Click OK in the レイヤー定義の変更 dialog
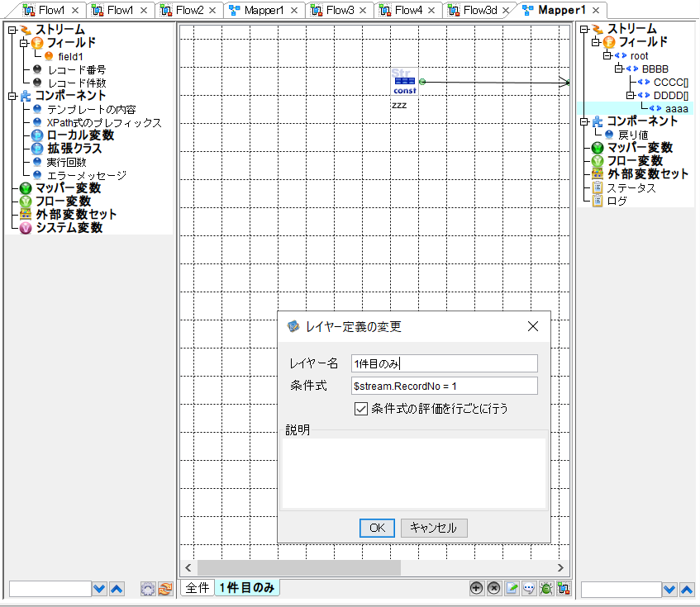Image resolution: width=700 pixels, height=607 pixels. coord(377,528)
